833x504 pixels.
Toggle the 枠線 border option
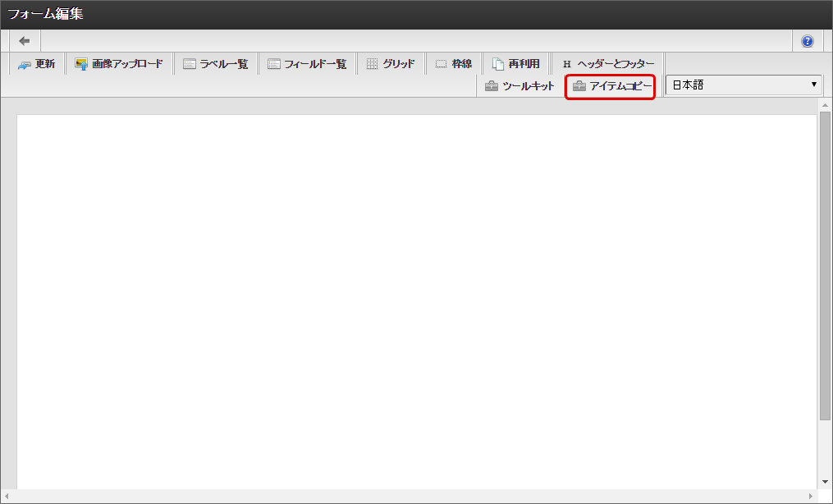pyautogui.click(x=454, y=64)
